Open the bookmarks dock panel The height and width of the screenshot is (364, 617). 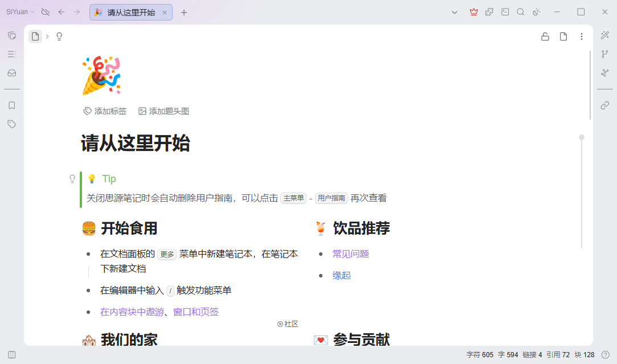[12, 105]
